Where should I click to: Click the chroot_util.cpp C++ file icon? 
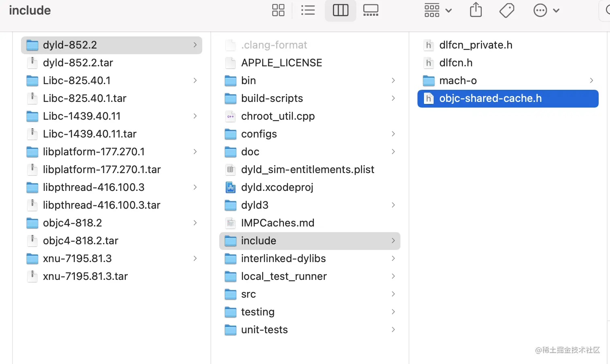(231, 116)
